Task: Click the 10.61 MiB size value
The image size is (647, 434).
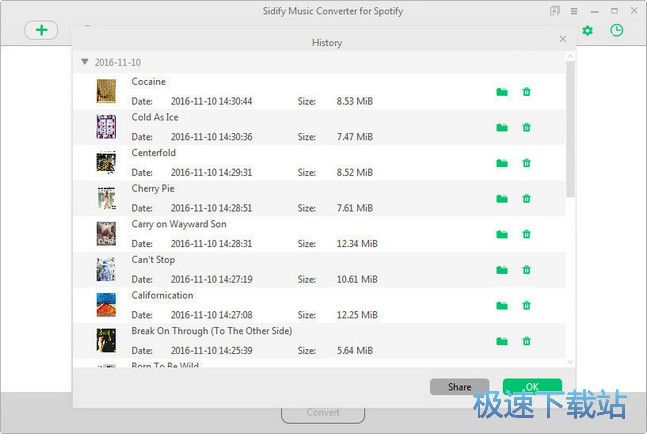Action: coord(357,279)
